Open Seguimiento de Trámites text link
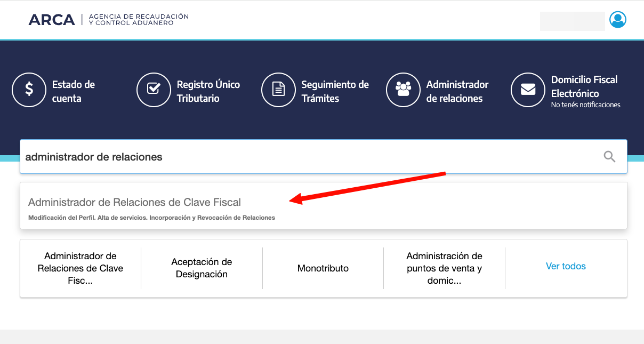The width and height of the screenshot is (644, 344). coord(335,91)
